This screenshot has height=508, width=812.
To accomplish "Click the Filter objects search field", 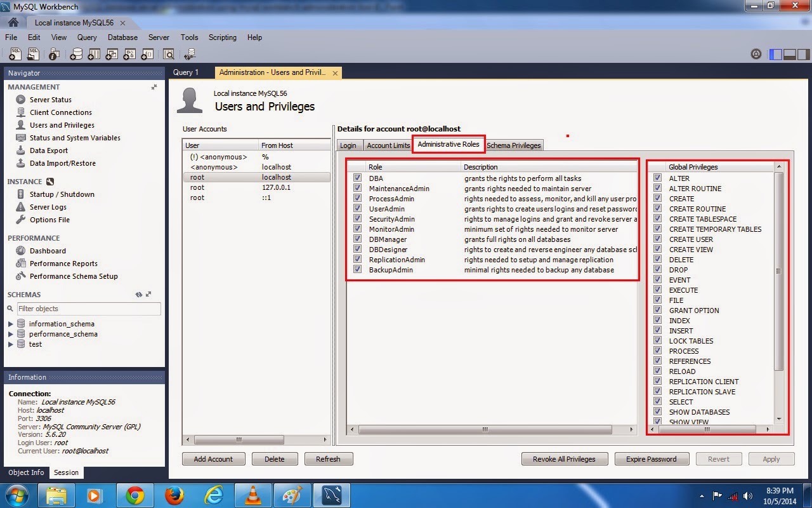I will pos(89,309).
